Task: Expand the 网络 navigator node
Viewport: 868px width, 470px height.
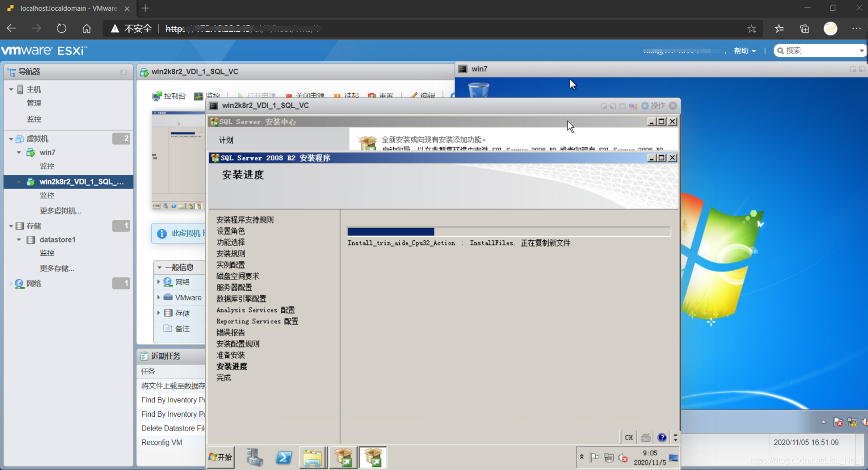Action: pos(11,283)
